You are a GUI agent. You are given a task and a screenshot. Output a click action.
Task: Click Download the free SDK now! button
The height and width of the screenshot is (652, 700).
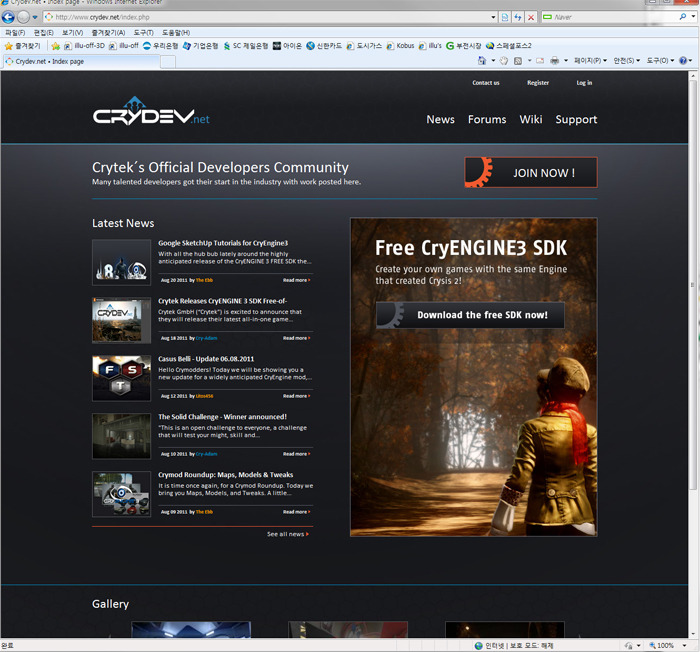coord(470,315)
